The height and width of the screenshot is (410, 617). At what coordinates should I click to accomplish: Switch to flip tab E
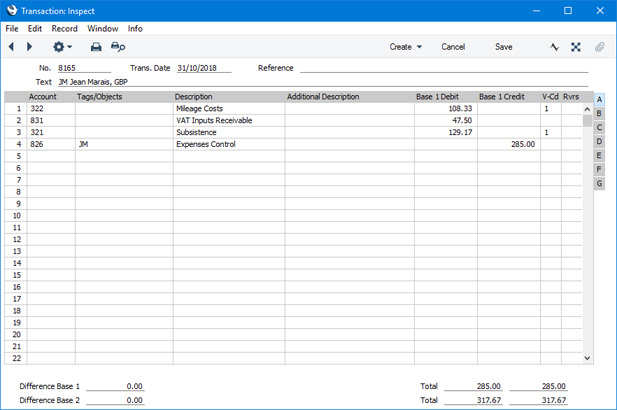point(599,155)
